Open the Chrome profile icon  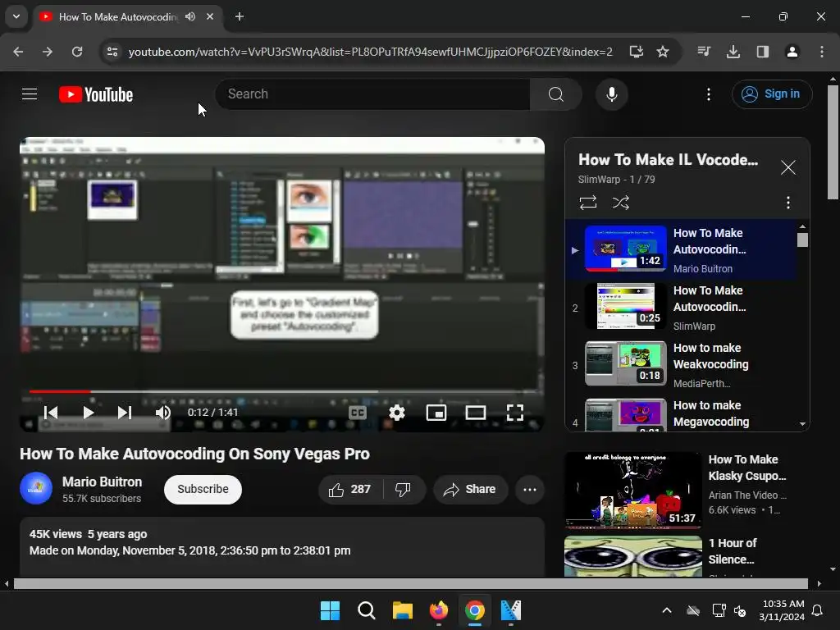tap(792, 52)
